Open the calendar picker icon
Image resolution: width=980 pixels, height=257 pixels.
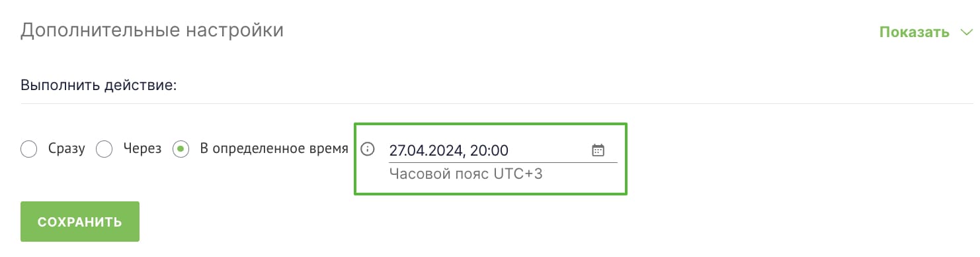coord(598,150)
